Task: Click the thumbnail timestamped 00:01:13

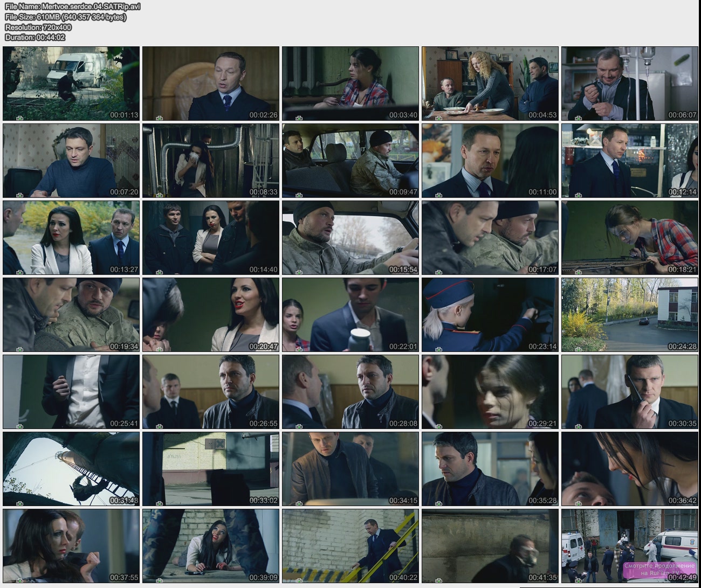Action: pyautogui.click(x=71, y=84)
